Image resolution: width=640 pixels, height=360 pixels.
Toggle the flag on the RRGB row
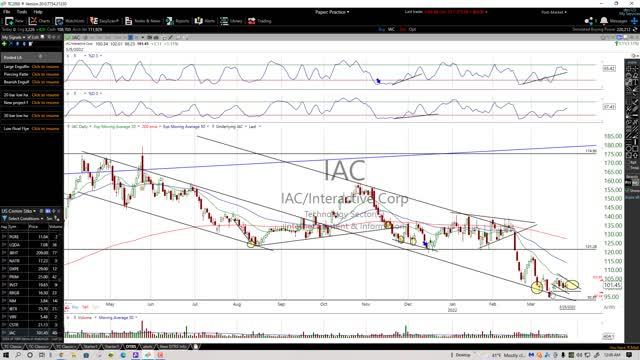(4, 293)
